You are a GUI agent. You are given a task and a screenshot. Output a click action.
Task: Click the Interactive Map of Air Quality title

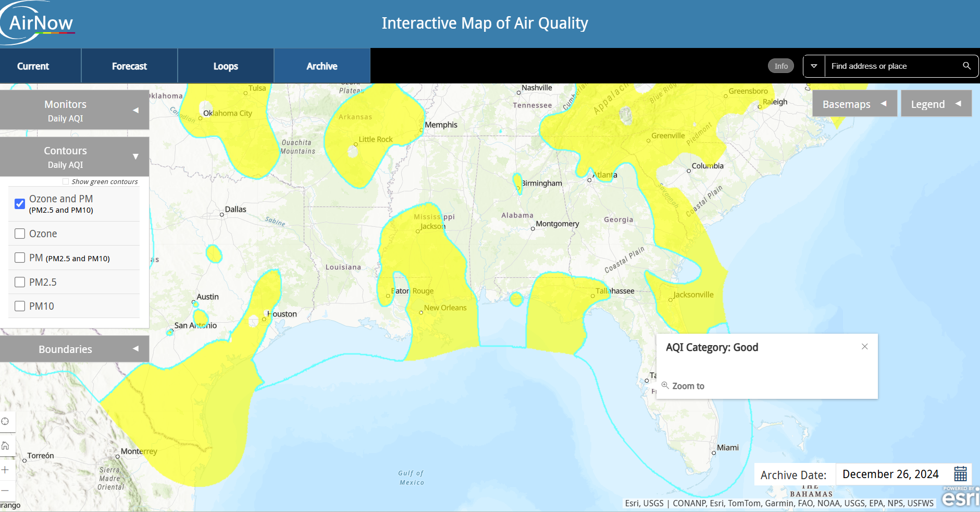[x=485, y=23]
